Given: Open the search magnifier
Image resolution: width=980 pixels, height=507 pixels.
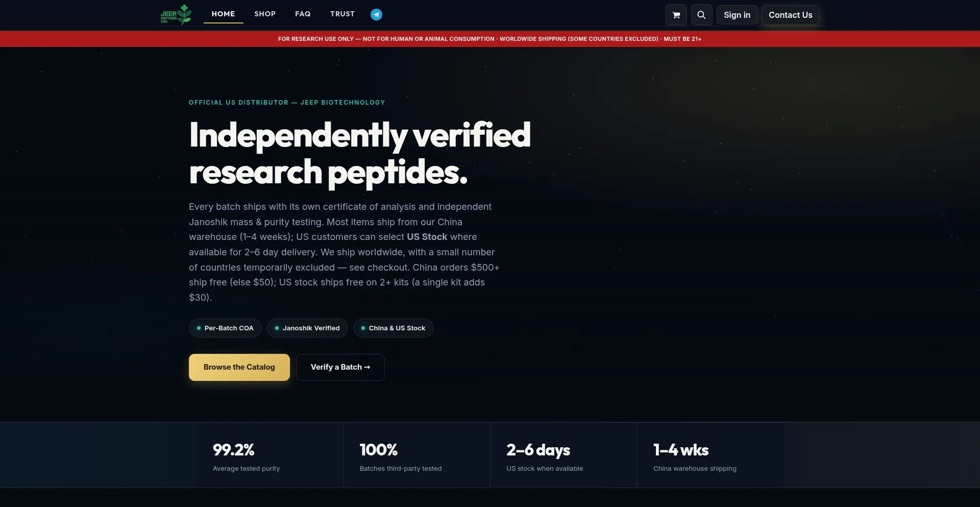Looking at the screenshot, I should 701,15.
